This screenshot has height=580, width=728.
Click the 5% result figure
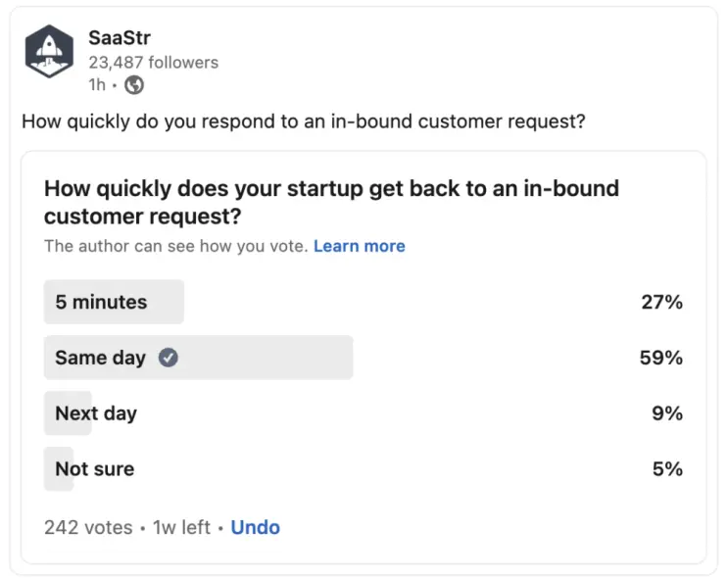(667, 469)
